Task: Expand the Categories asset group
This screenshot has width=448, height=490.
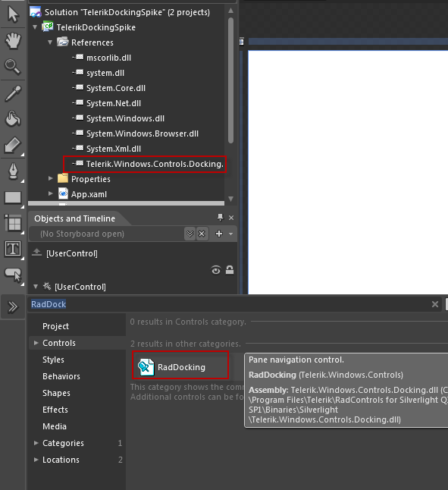Action: pyautogui.click(x=36, y=443)
